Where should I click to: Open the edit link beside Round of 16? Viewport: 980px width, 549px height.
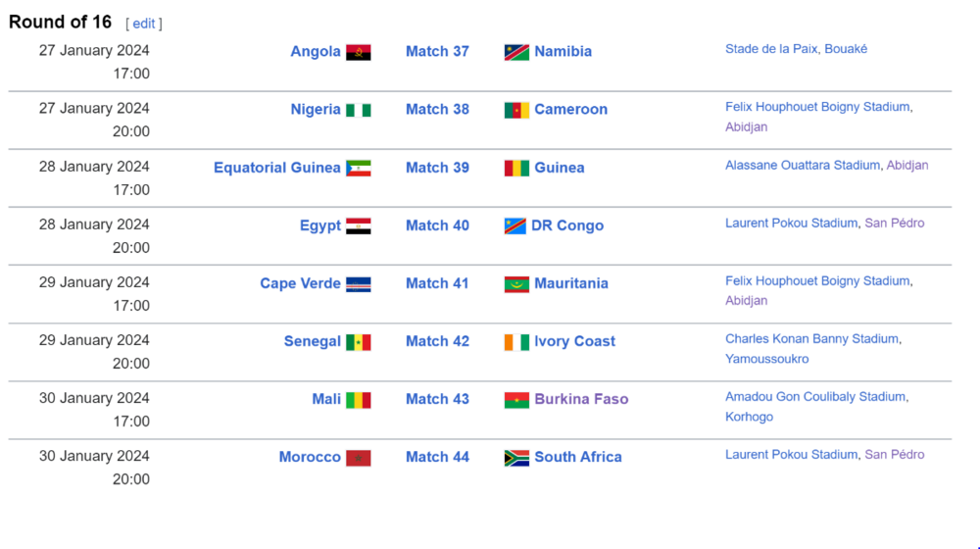144,24
